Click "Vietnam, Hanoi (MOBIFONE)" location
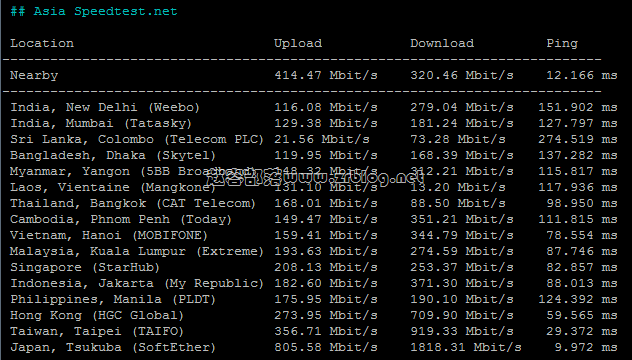The image size is (632, 360). tap(109, 235)
